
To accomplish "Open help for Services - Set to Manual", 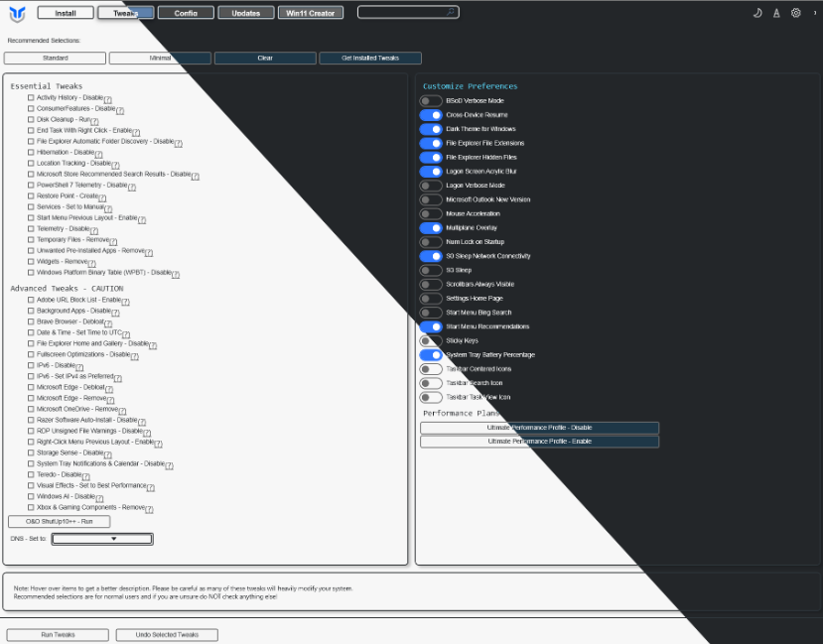I will [x=108, y=208].
